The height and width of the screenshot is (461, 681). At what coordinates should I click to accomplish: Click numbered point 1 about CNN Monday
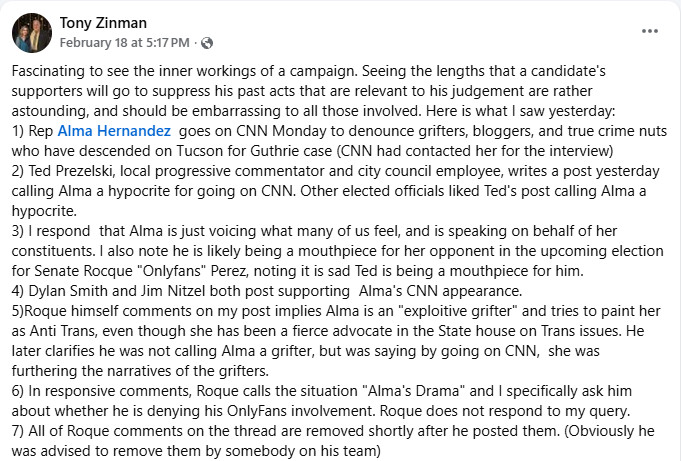pyautogui.click(x=300, y=131)
